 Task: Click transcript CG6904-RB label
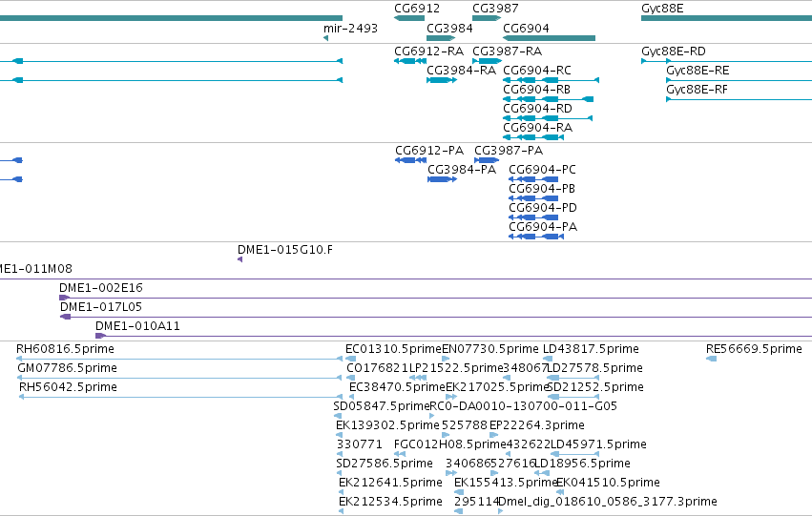tap(536, 89)
